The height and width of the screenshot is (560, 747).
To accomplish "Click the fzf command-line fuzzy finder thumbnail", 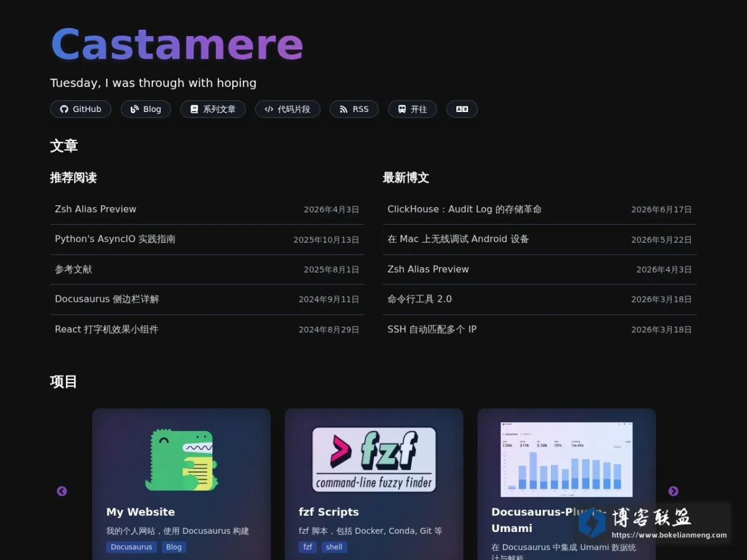I will click(374, 459).
